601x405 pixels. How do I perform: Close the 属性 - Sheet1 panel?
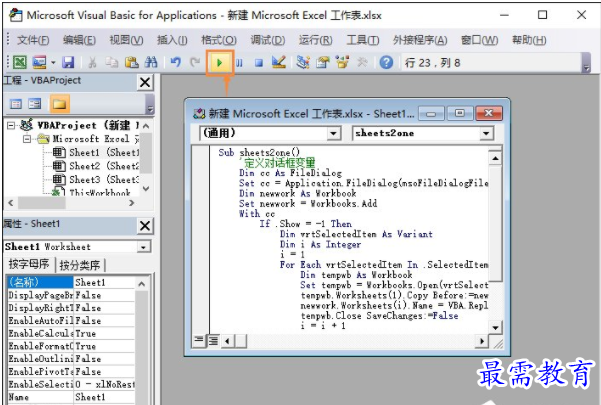(x=145, y=226)
